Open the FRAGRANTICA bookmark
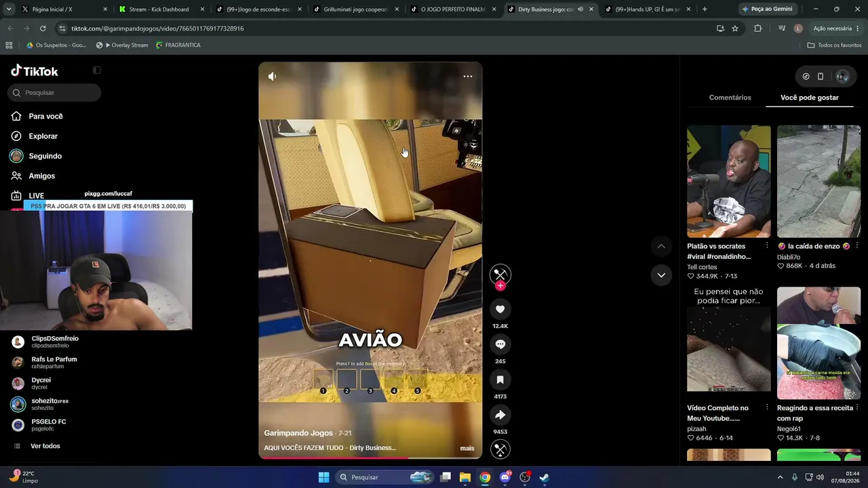 (x=178, y=45)
